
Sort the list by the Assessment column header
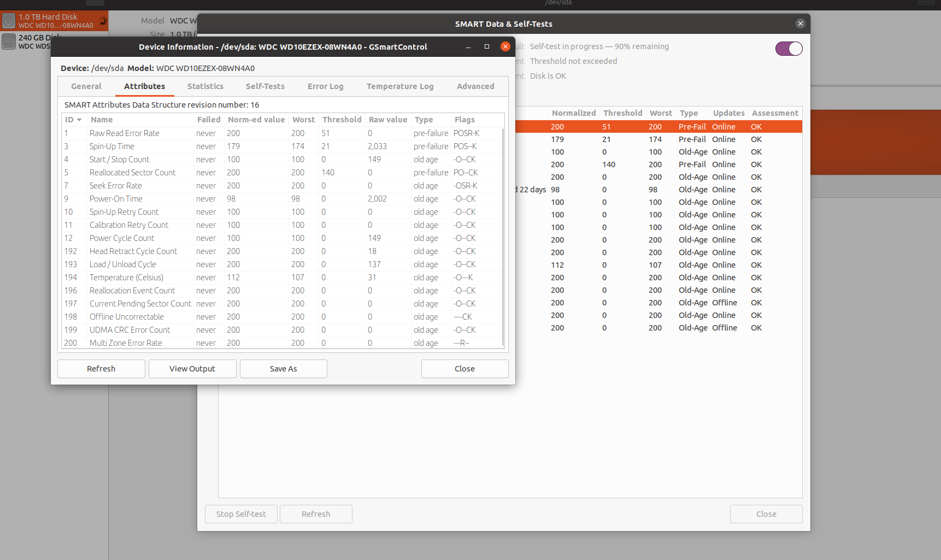pyautogui.click(x=774, y=113)
